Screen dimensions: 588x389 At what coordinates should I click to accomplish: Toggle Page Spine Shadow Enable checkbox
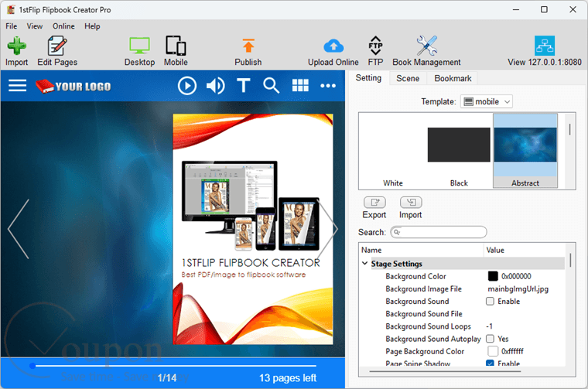pyautogui.click(x=490, y=363)
